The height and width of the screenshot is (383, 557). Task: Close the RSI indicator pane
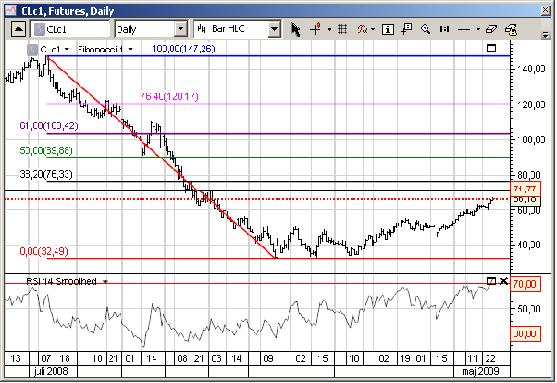pyautogui.click(x=504, y=281)
